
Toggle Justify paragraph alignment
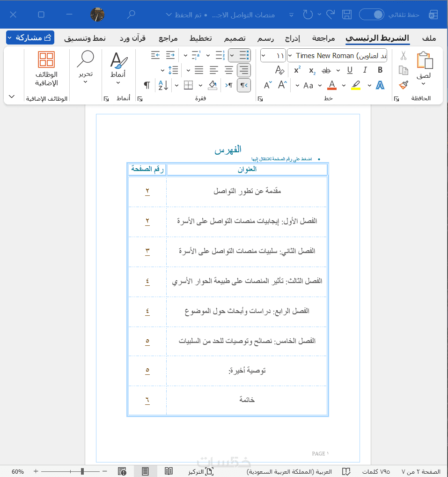point(199,70)
